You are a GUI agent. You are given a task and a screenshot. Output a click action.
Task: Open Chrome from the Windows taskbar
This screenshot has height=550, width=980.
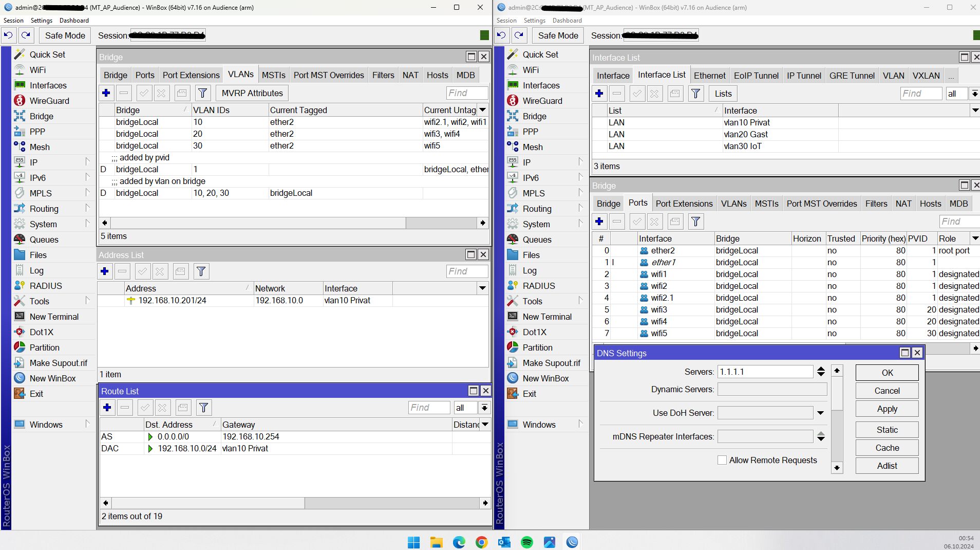pyautogui.click(x=481, y=542)
